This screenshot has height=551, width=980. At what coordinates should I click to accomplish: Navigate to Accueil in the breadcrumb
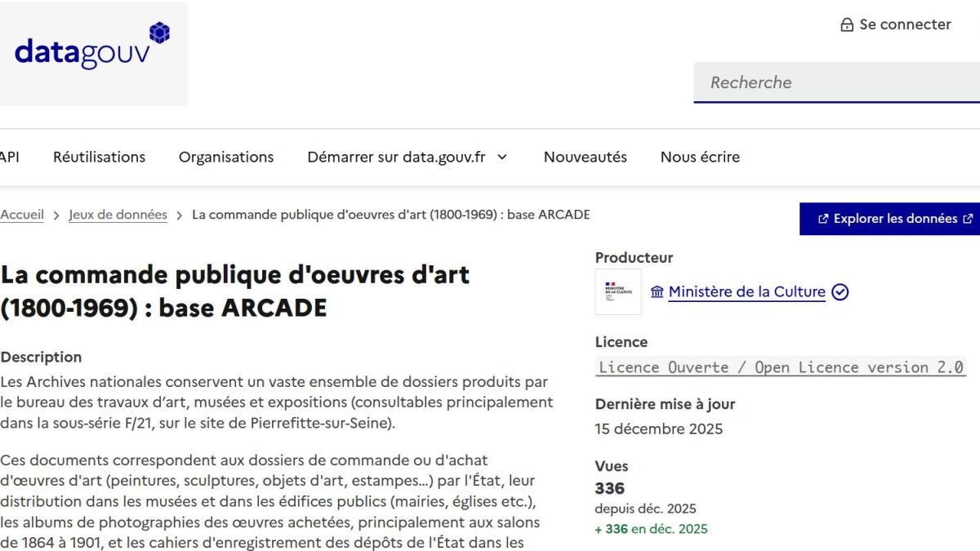click(21, 216)
